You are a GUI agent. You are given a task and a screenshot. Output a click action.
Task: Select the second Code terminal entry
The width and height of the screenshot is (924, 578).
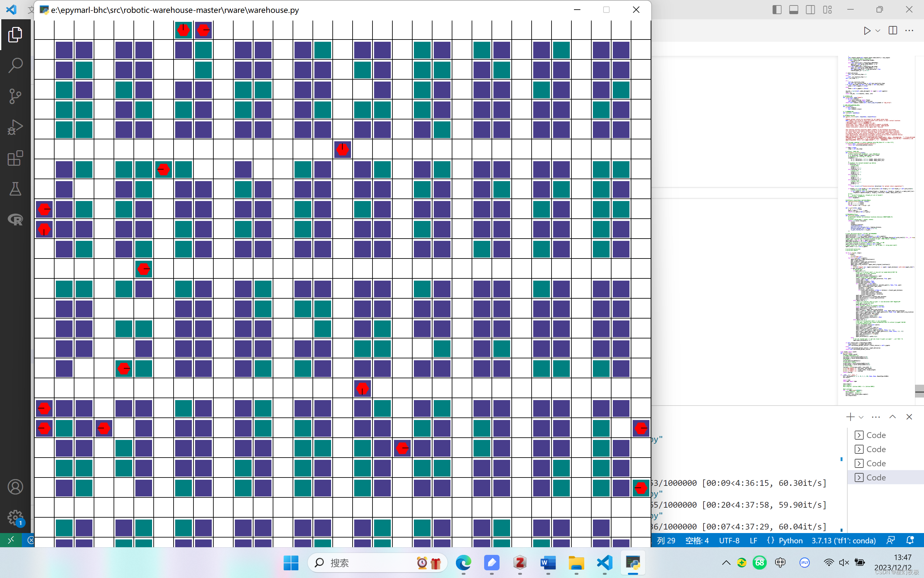tap(886, 449)
